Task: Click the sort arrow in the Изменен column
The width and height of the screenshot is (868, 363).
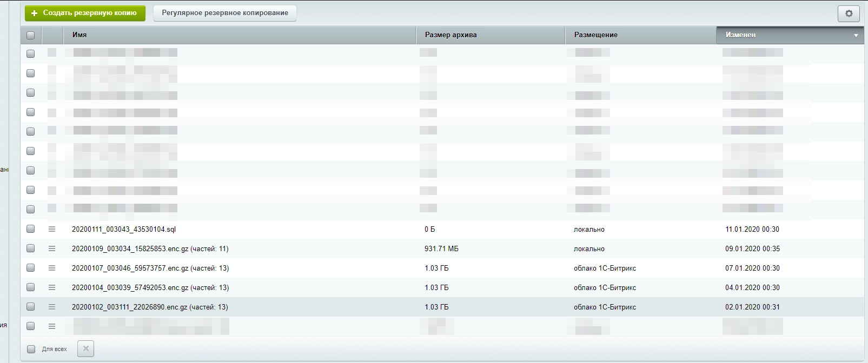Action: 856,36
